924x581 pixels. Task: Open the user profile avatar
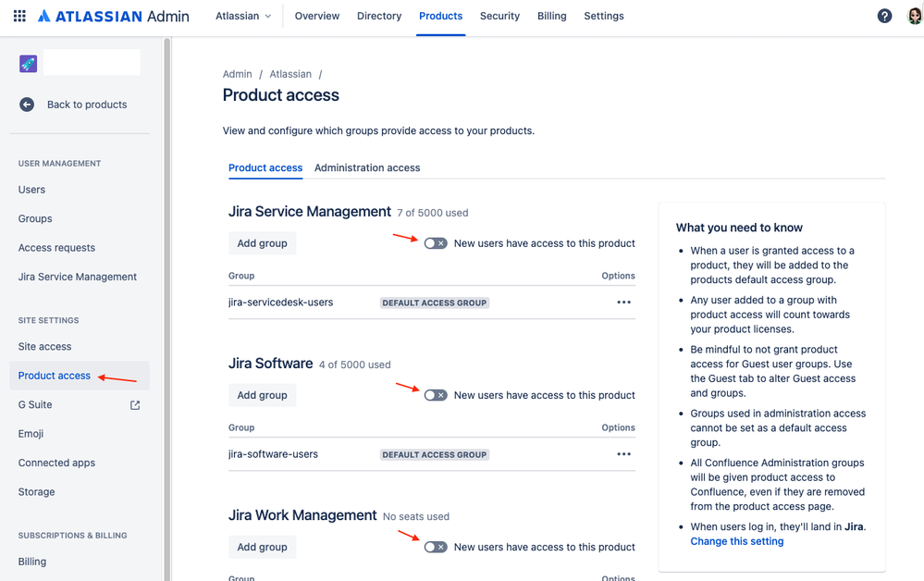914,16
